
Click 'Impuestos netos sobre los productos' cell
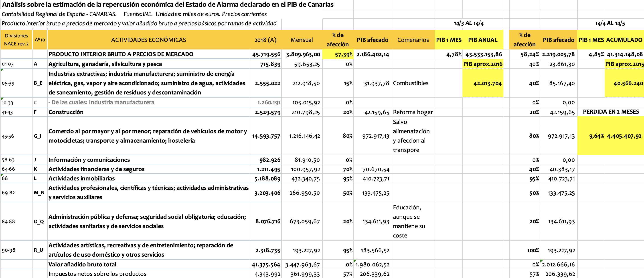coord(97,274)
